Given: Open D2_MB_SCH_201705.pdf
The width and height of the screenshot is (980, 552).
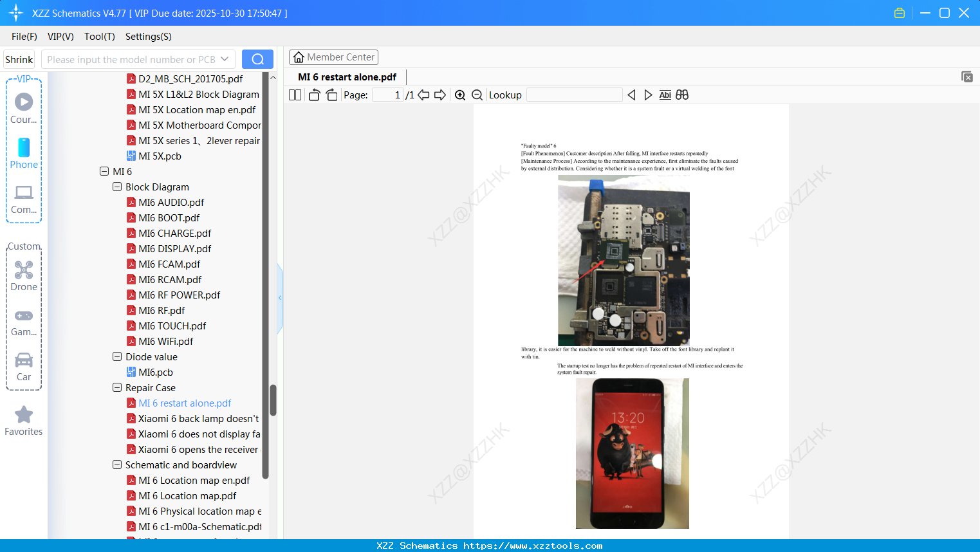Looking at the screenshot, I should (x=190, y=78).
